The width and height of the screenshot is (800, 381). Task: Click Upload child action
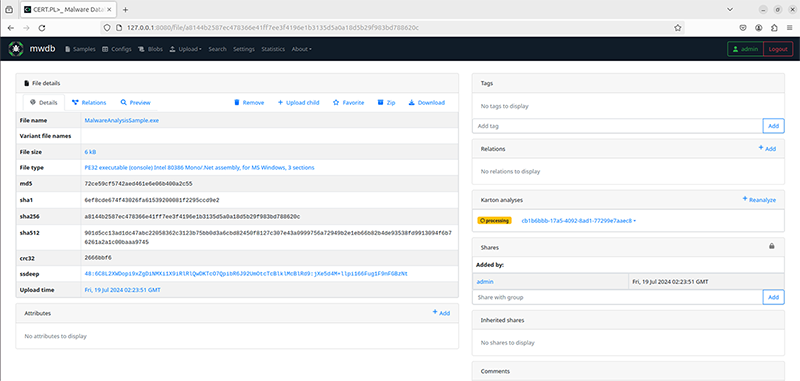pyautogui.click(x=298, y=103)
